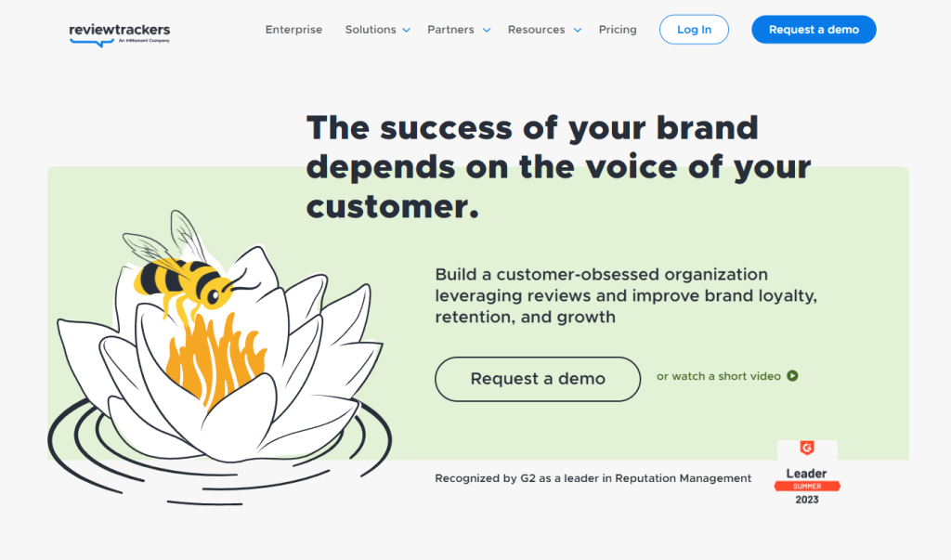Click the Log In button

694,29
